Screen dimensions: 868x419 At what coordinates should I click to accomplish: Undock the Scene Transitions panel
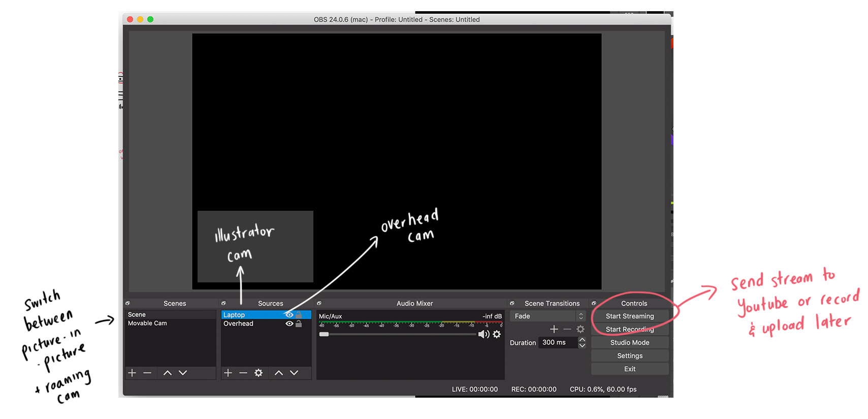(x=512, y=303)
